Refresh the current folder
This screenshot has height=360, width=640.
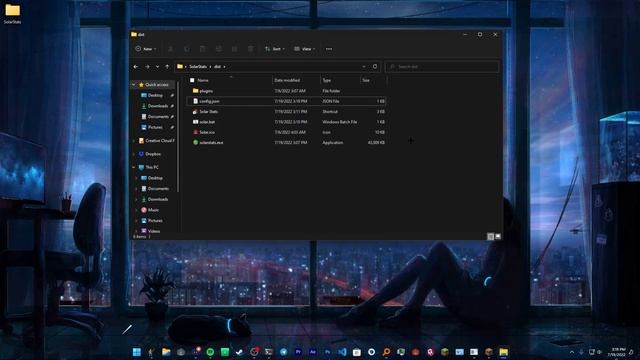[375, 67]
